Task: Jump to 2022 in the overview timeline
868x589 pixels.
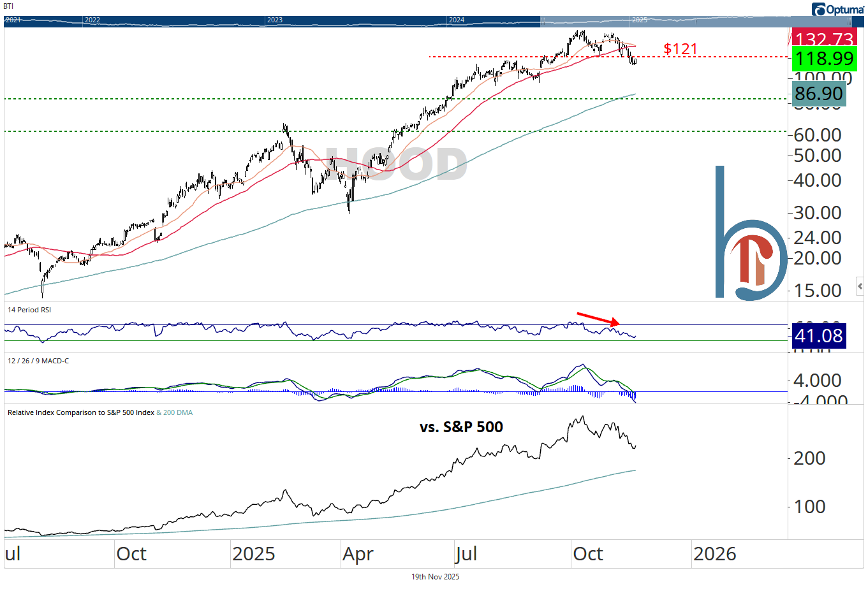Action: tap(92, 20)
